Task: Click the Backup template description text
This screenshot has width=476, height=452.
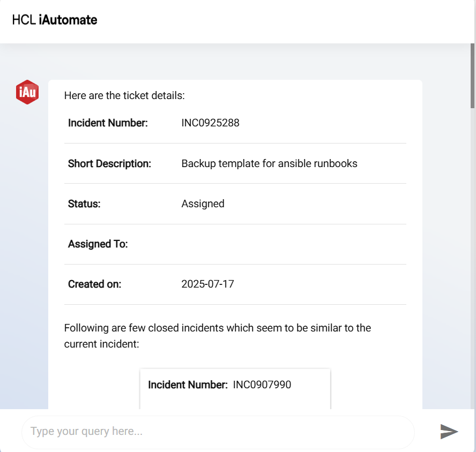Action: pyautogui.click(x=269, y=163)
